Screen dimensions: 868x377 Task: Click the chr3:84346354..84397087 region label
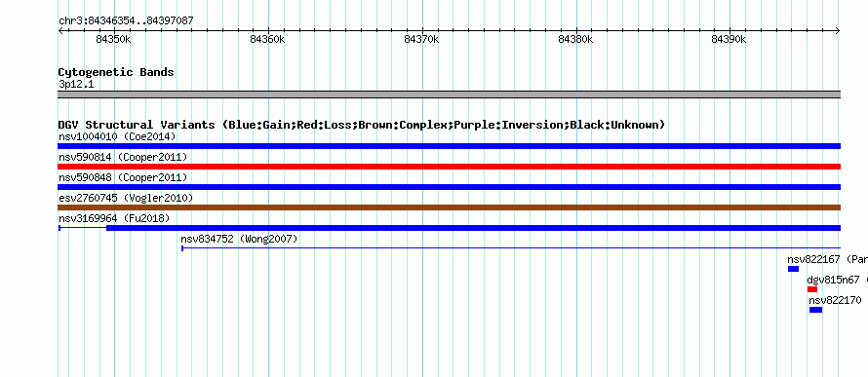126,21
